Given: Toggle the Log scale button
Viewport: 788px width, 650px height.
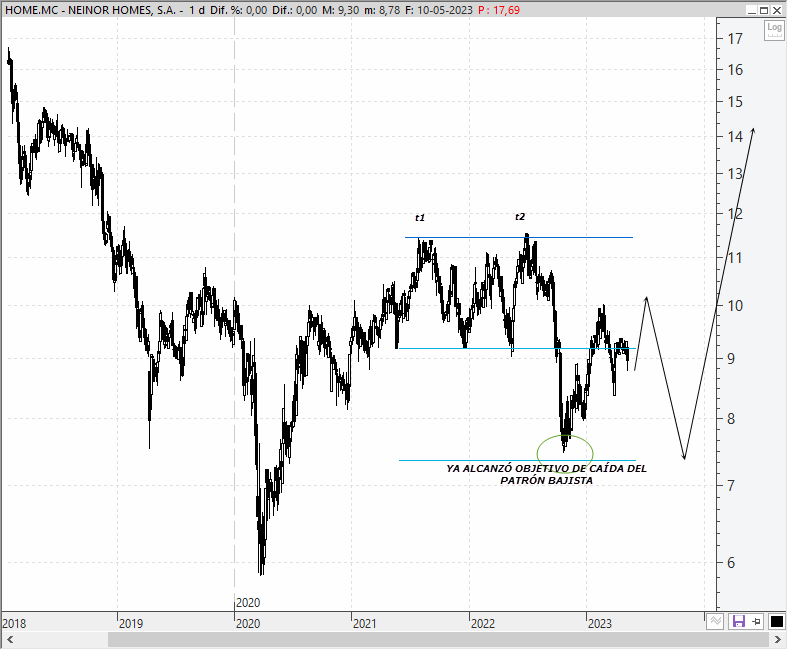Looking at the screenshot, I should 774,30.
